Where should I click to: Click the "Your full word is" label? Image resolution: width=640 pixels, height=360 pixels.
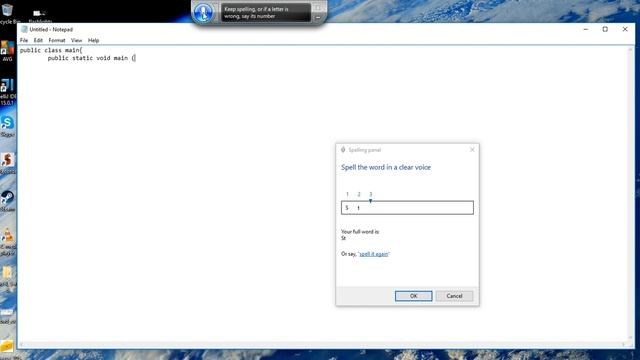pos(360,232)
